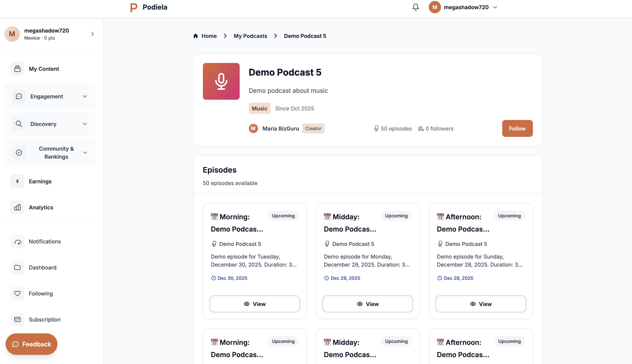Open My Content in the sidebar
The width and height of the screenshot is (632, 364).
(50, 69)
